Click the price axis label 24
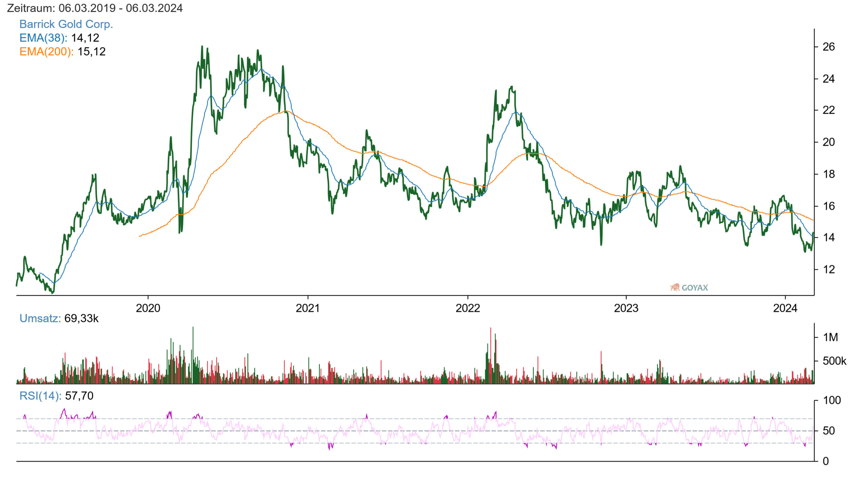Image resolution: width=868 pixels, height=485 pixels. point(829,79)
